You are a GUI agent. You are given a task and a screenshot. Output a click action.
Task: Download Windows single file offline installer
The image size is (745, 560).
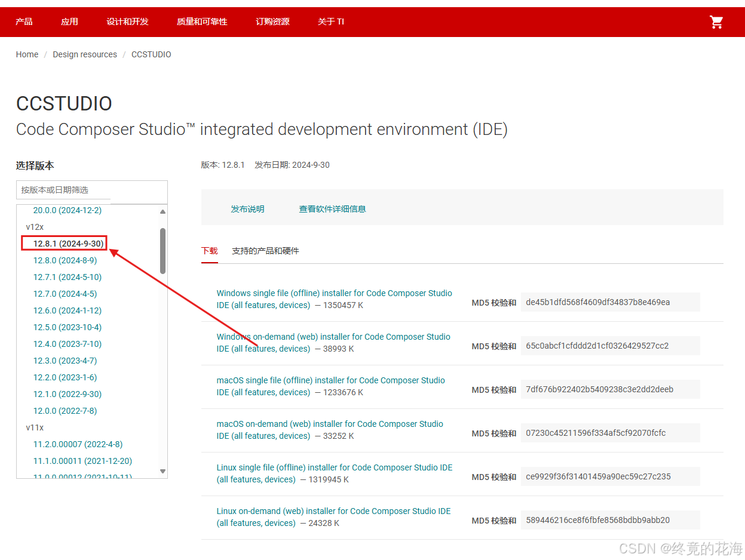coord(334,299)
